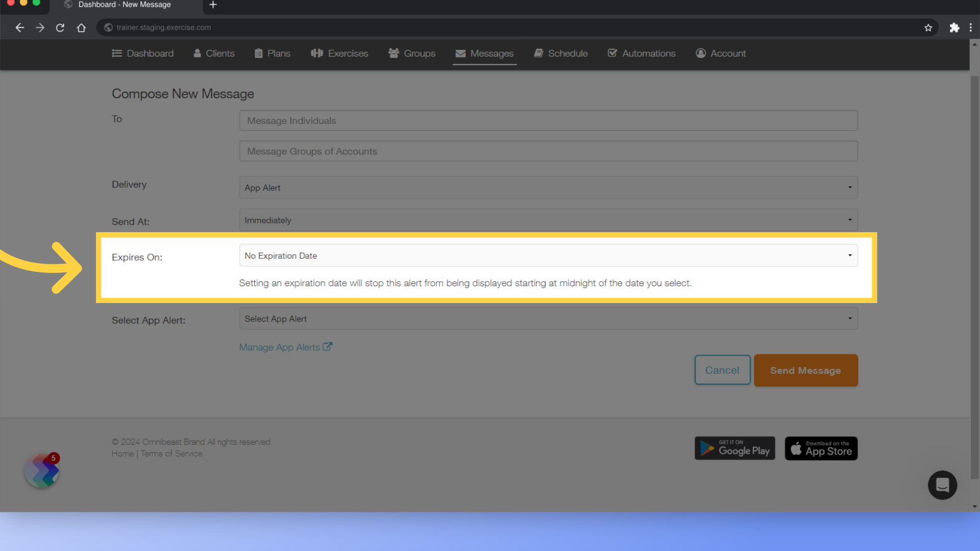980x551 pixels.
Task: Open the Groups nav item
Action: pos(412,53)
